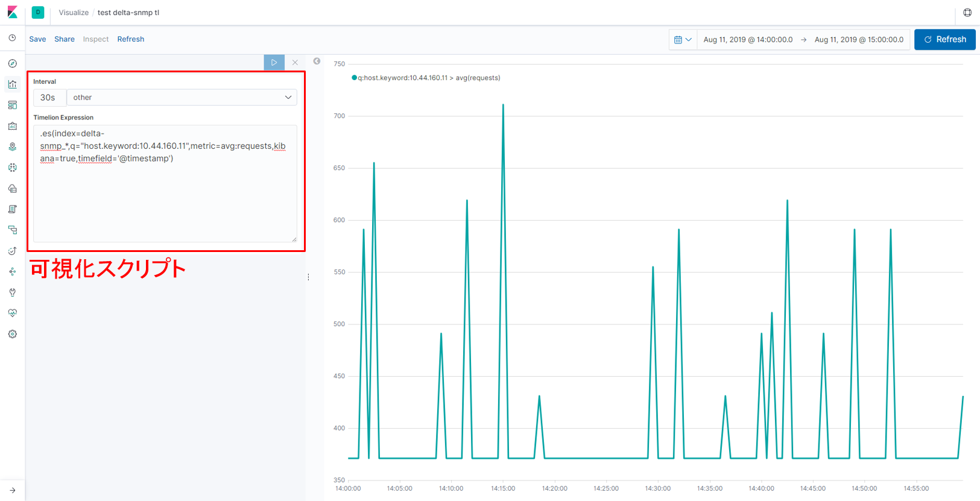Open Recently viewed clock icon
This screenshot has width=980, height=501.
[x=13, y=38]
